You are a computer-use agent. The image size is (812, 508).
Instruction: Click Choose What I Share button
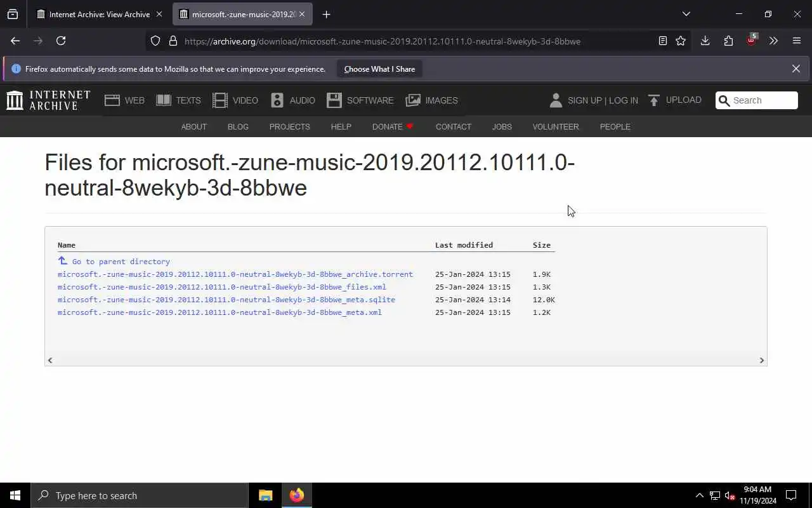pyautogui.click(x=379, y=69)
